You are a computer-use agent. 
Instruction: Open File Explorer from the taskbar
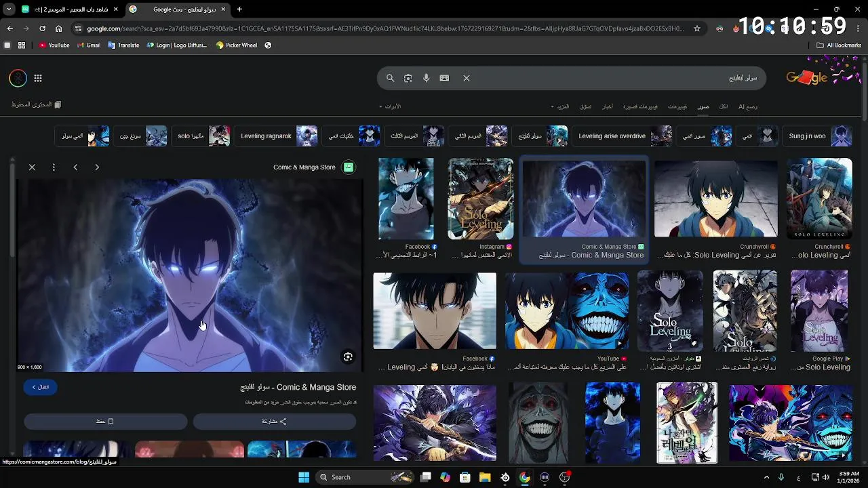point(485,477)
